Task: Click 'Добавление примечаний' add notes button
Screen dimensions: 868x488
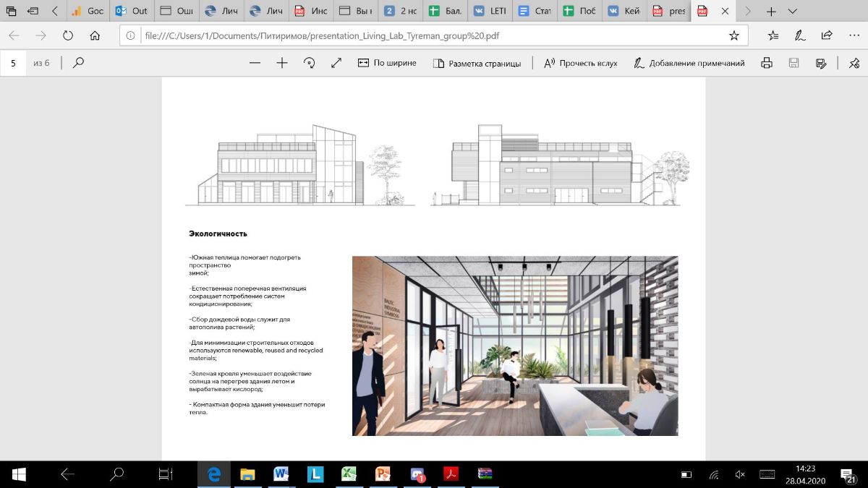Action: click(689, 63)
